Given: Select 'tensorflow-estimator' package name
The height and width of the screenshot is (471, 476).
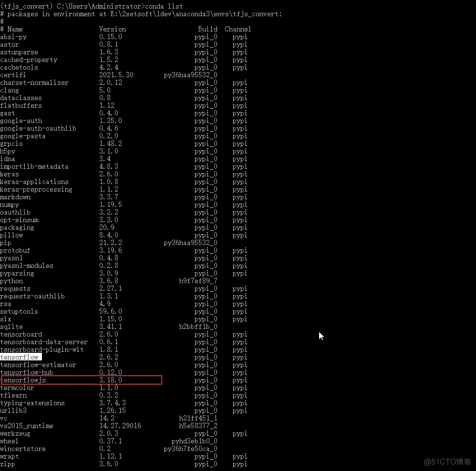Looking at the screenshot, I should click(x=38, y=365).
